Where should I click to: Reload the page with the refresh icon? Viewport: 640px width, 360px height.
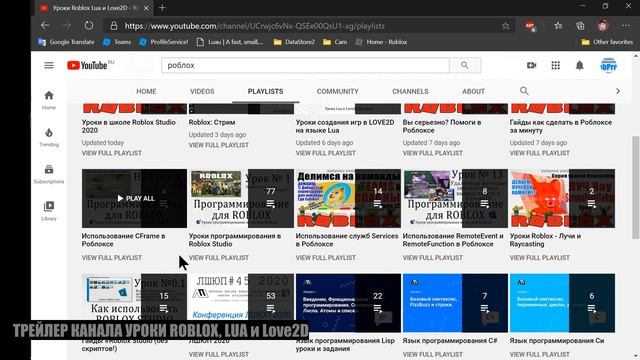[89, 26]
